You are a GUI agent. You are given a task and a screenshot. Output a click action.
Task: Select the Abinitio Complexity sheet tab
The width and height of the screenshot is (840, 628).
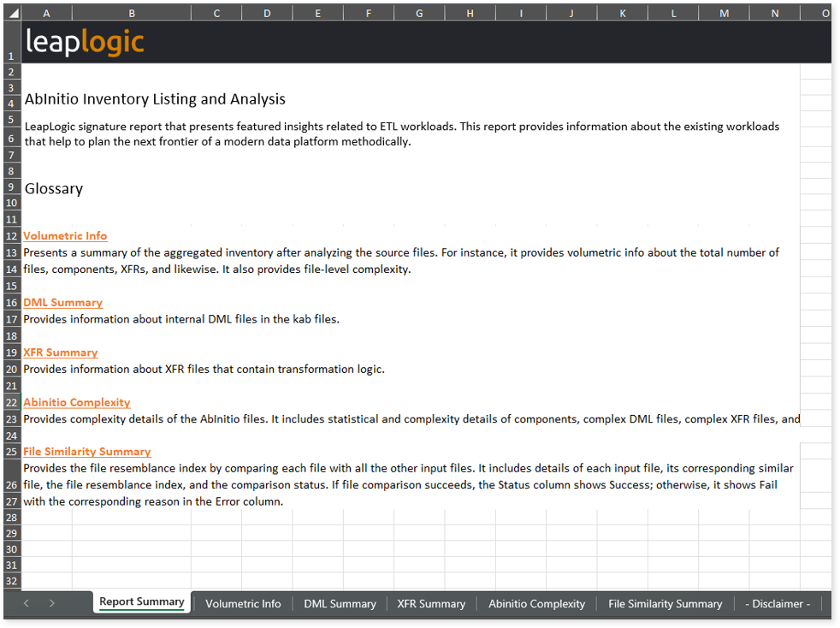(x=536, y=603)
